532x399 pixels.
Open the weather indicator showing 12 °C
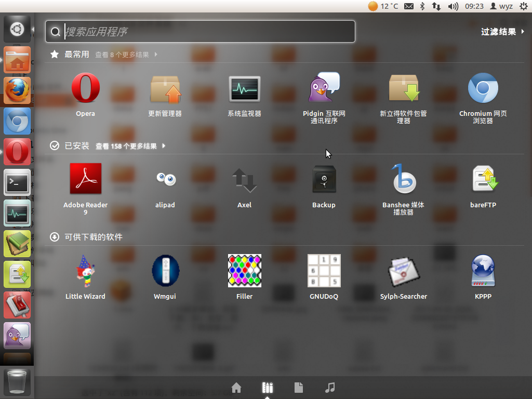383,6
